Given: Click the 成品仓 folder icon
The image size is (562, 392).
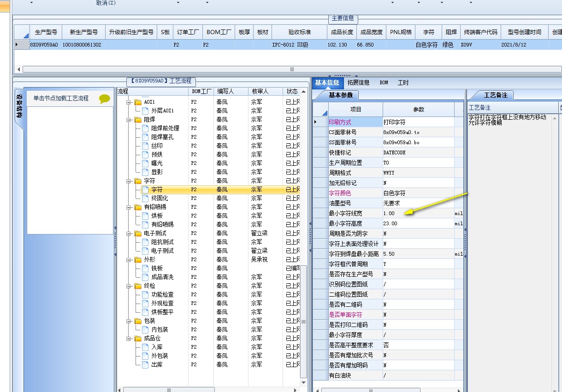Looking at the screenshot, I should [138, 338].
